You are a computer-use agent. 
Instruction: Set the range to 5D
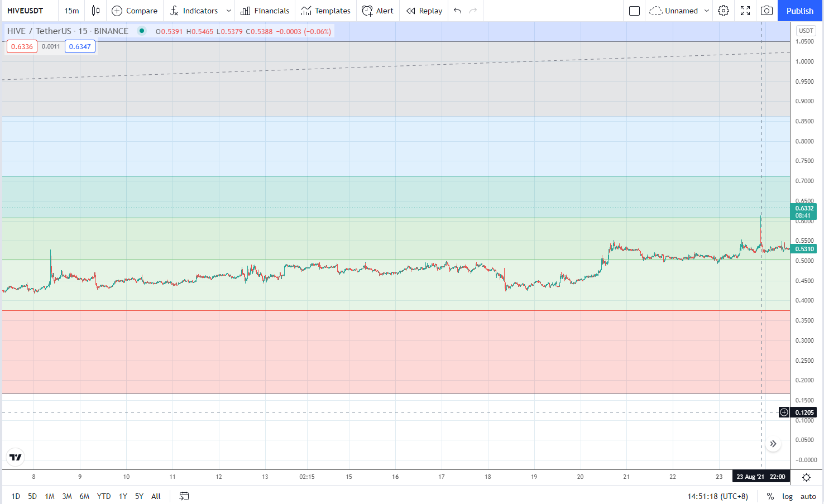[32, 496]
